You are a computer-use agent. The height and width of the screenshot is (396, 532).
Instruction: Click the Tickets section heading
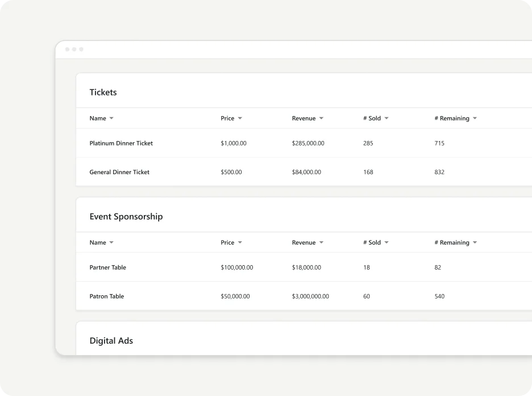pyautogui.click(x=103, y=92)
